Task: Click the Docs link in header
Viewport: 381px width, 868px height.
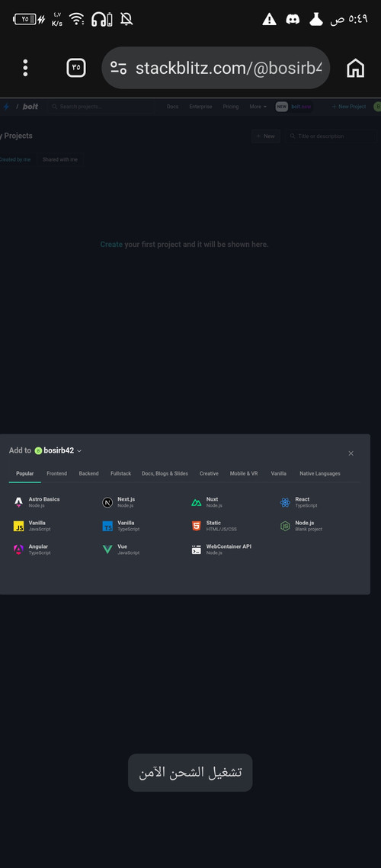Action: [172, 106]
